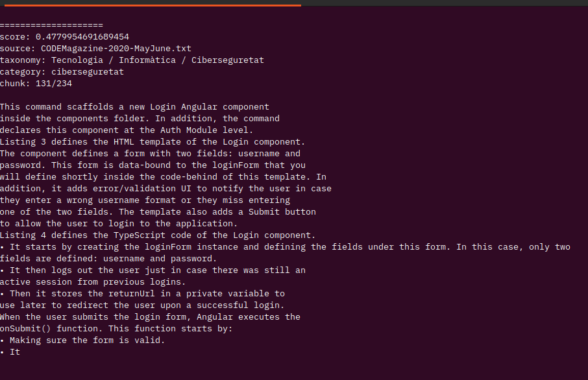Viewport: 588px width, 380px height.
Task: Click the score value 0.4779954691689454
Action: pyautogui.click(x=82, y=37)
